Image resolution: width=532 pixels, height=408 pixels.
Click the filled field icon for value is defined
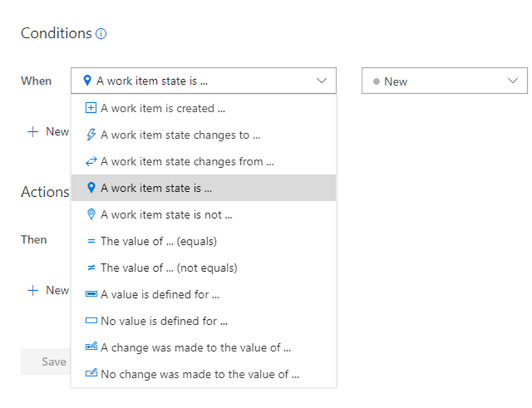90,294
